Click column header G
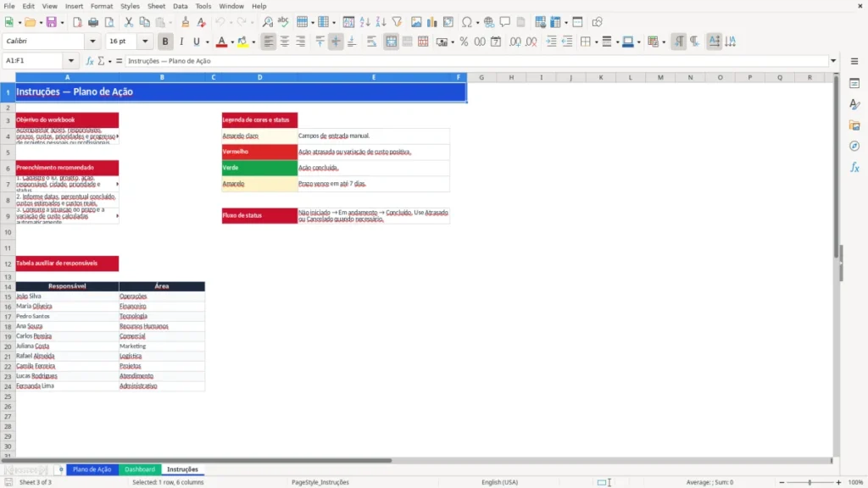This screenshot has width=868, height=488. (x=481, y=77)
